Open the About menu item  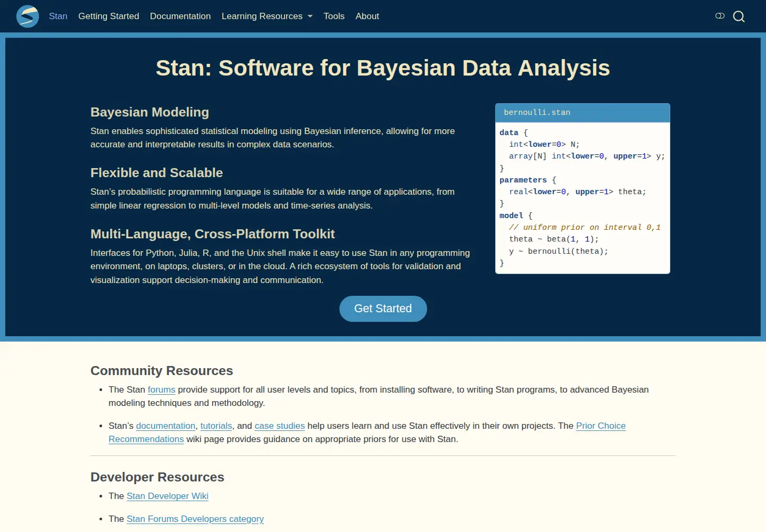coord(367,16)
